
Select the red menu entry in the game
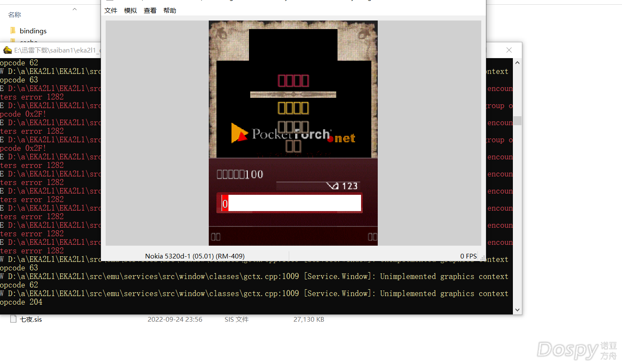293,81
